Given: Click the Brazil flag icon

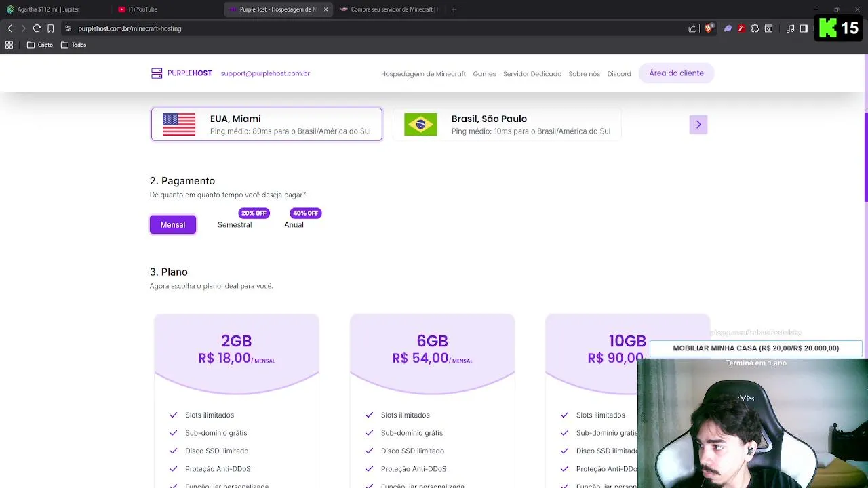Looking at the screenshot, I should click(x=420, y=124).
